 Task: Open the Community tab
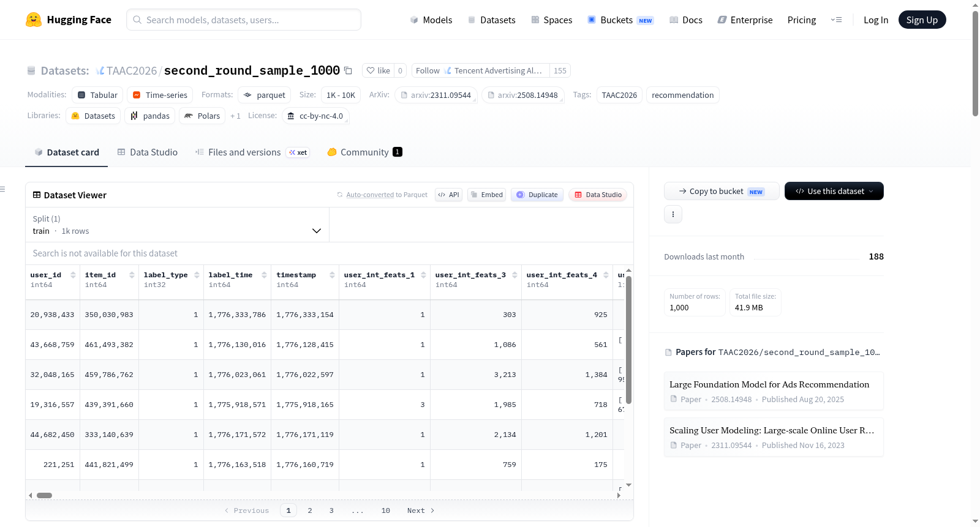pos(364,152)
